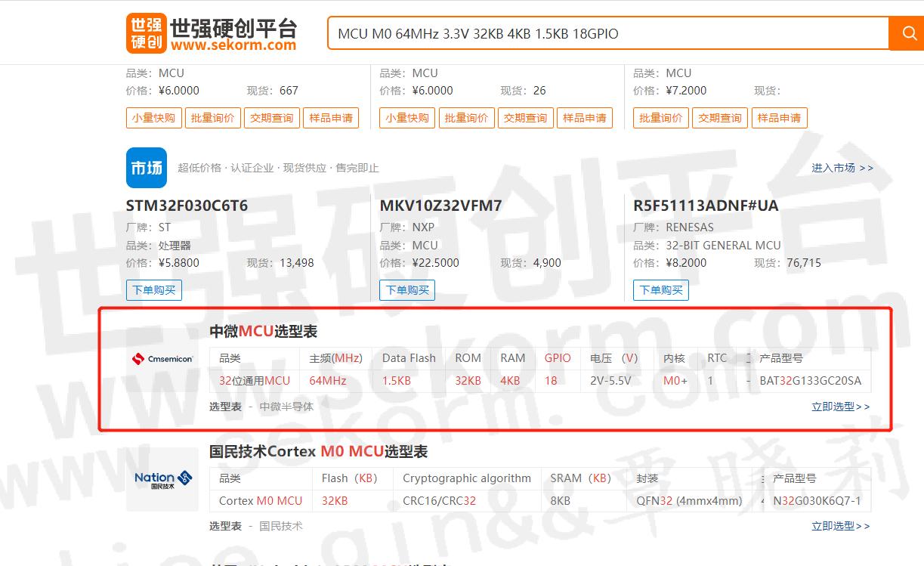
Task: Click the 32-BIT GENERAL MCU category text
Action: pos(724,246)
